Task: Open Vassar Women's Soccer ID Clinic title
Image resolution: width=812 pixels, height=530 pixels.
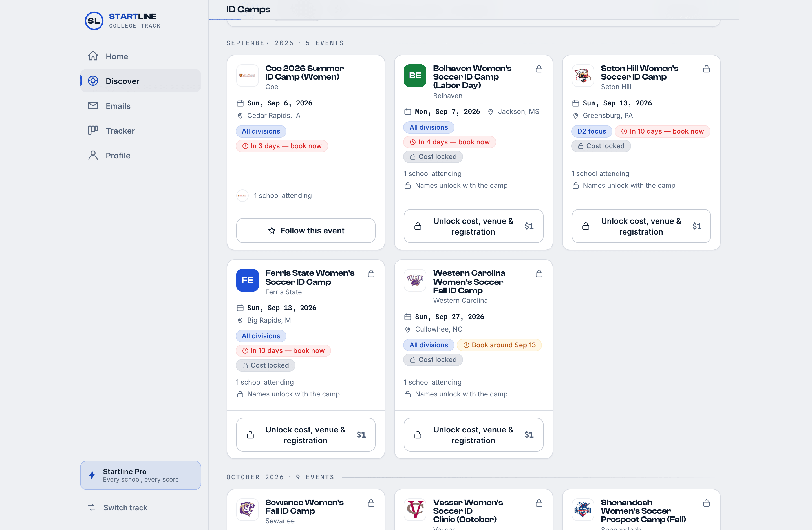Action: (x=468, y=511)
